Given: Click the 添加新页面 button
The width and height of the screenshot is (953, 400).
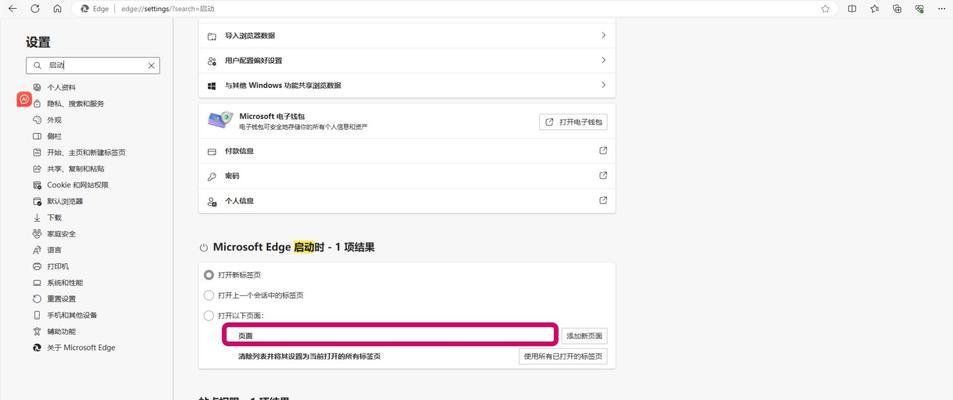Looking at the screenshot, I should tap(584, 336).
